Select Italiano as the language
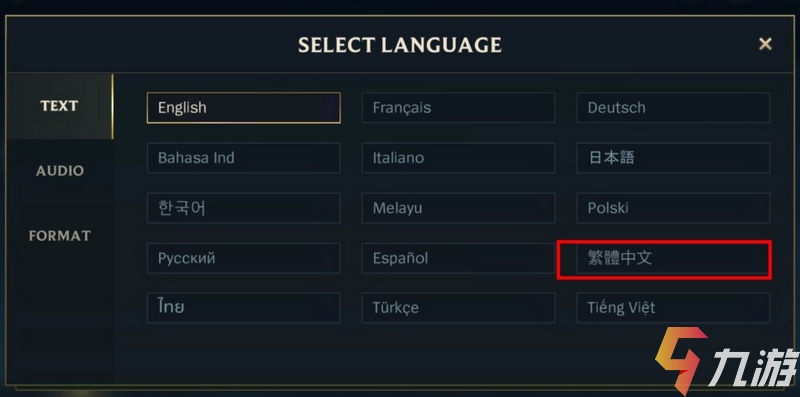Screen dimensions: 800x397 458,158
